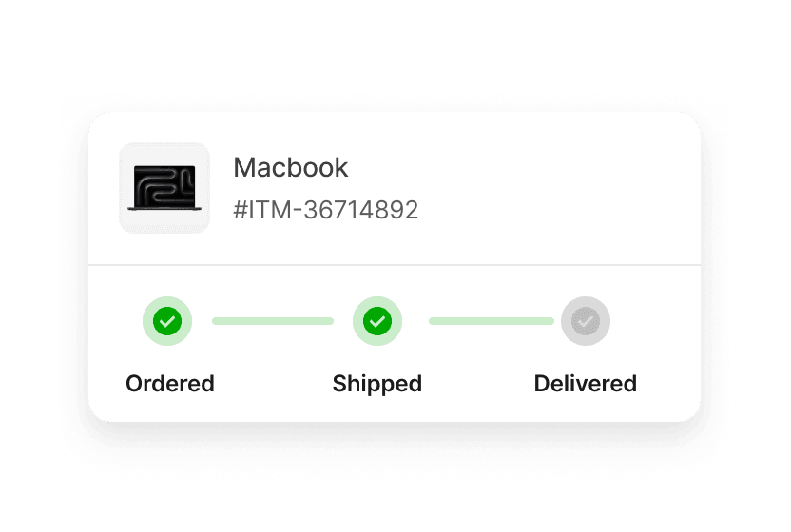Click the grey Delivered checkmark icon

click(586, 321)
